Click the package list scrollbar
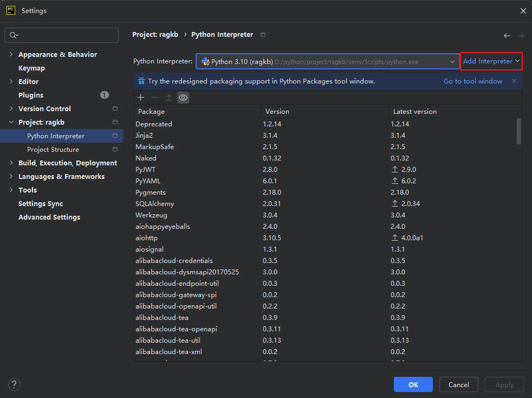Viewport: 532px width, 398px height. (518, 131)
